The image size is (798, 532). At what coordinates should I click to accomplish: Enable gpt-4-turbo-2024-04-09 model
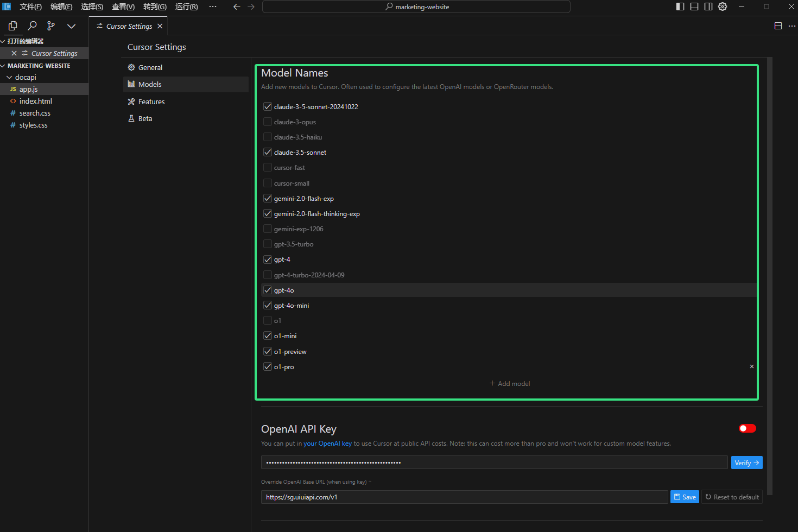point(268,275)
